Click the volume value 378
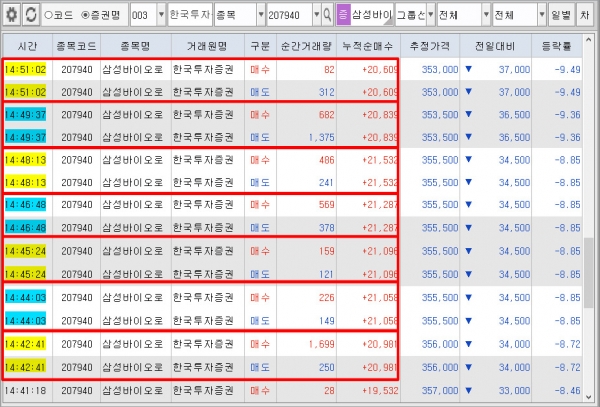600x407 pixels. tap(326, 228)
